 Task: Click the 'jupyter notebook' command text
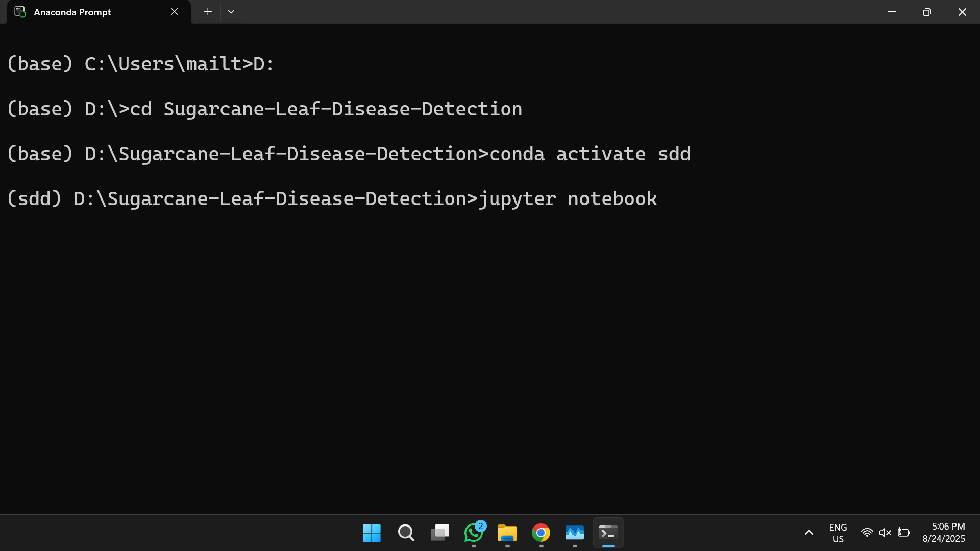568,199
